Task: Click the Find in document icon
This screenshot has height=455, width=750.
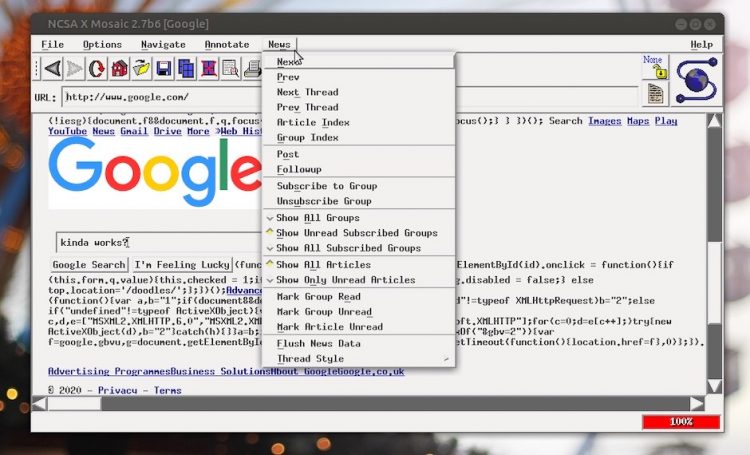Action: pyautogui.click(x=231, y=69)
